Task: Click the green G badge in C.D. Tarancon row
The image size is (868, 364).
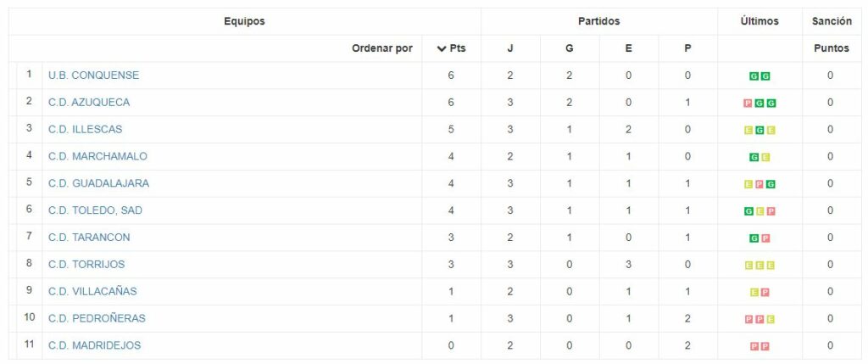Action: (754, 238)
